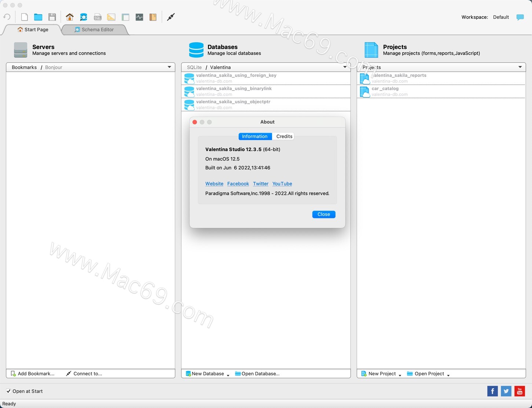Open the Facebook icon in bottom corner

[492, 391]
